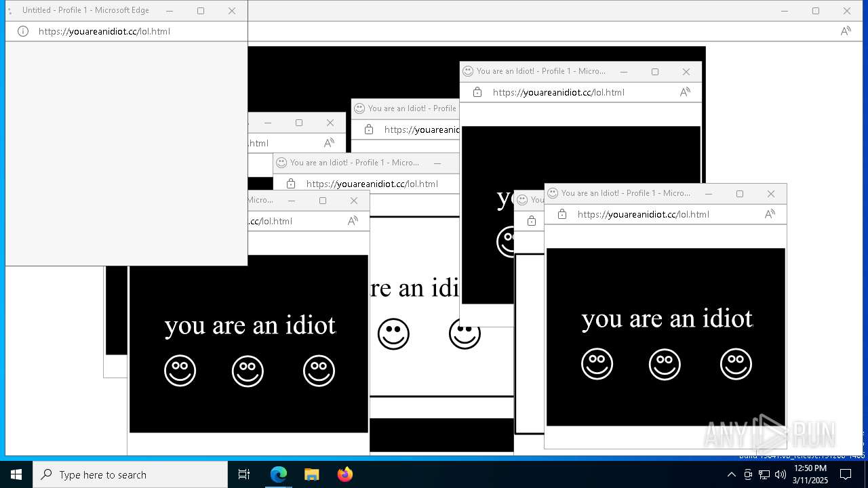Click first smiley face in left black page
Screen dimensions: 868x488
(180, 371)
